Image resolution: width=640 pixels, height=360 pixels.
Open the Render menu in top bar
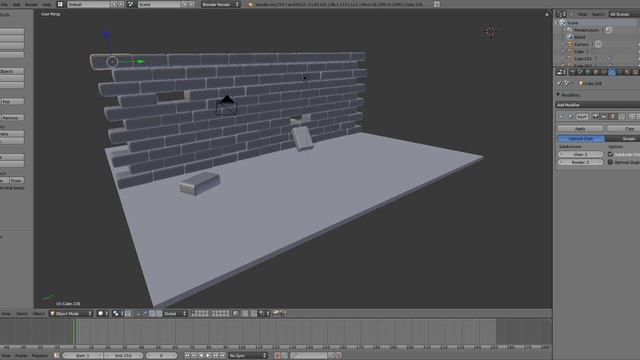(x=31, y=4)
